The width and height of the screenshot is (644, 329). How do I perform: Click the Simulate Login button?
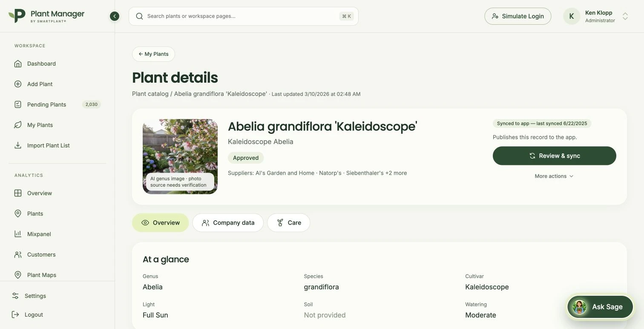click(517, 16)
